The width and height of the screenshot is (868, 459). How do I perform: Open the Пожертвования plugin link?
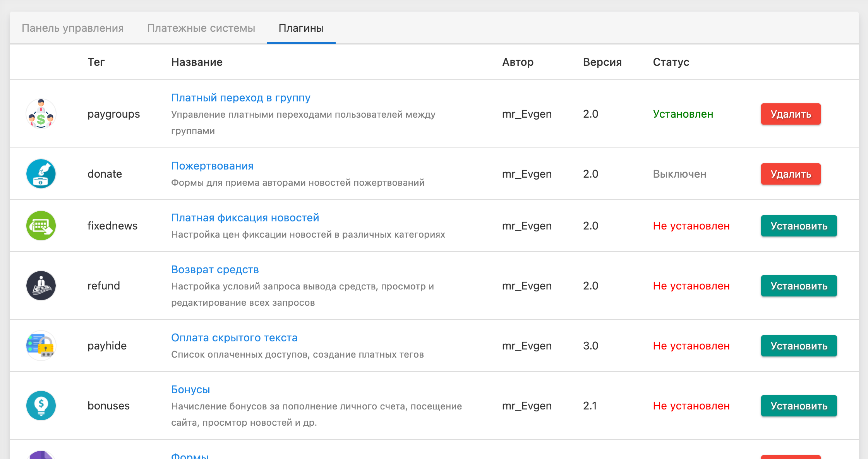click(x=212, y=166)
